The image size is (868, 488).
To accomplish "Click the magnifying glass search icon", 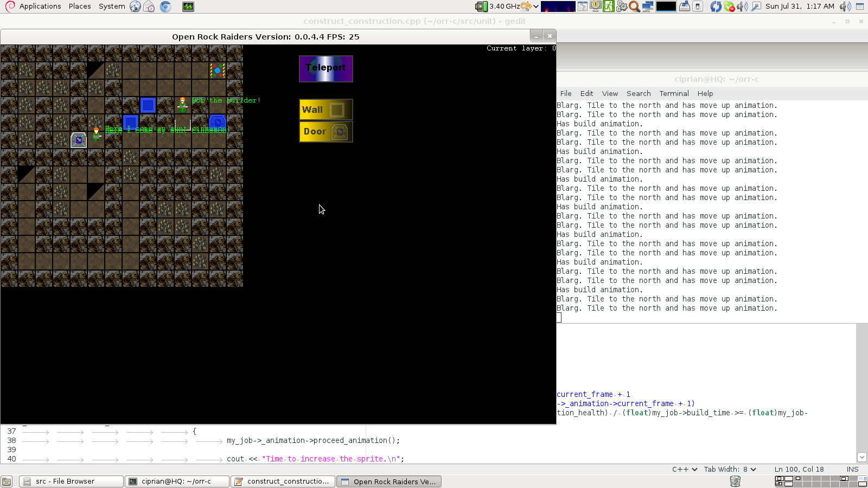I will pyautogui.click(x=634, y=7).
